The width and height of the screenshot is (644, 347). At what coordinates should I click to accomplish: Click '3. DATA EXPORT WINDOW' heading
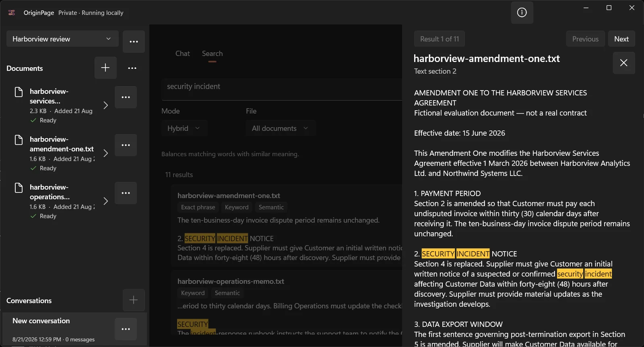pos(458,324)
